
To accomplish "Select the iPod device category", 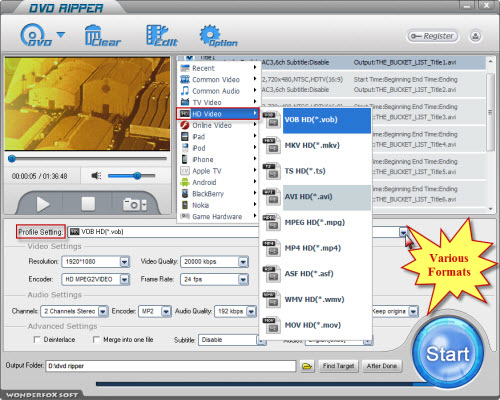I will click(219, 148).
